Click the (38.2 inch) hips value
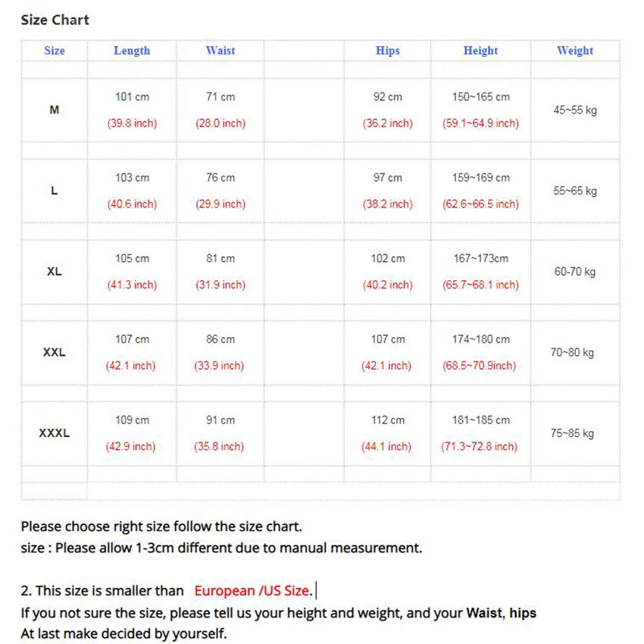The height and width of the screenshot is (644, 644). coord(388,204)
